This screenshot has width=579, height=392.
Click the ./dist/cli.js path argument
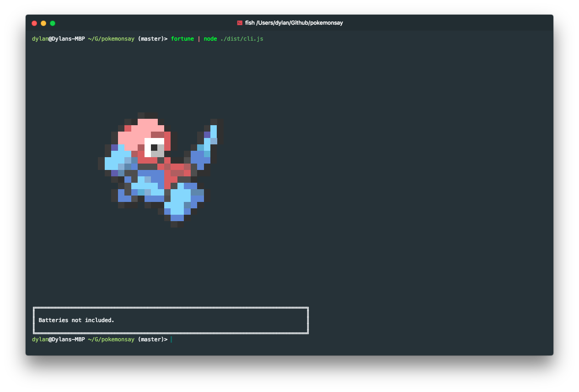click(x=241, y=39)
